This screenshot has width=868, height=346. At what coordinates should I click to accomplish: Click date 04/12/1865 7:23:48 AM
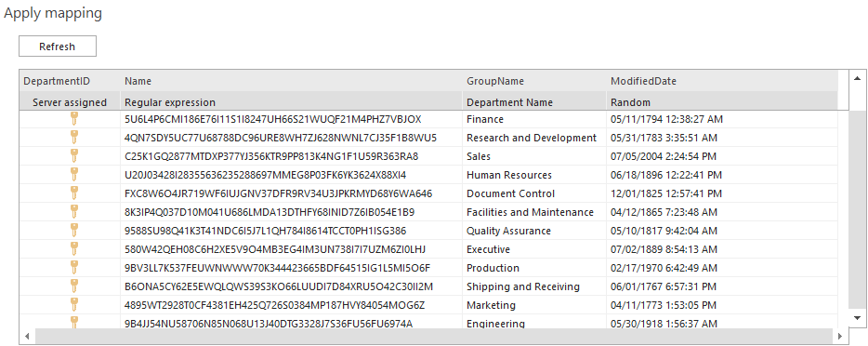pos(664,212)
